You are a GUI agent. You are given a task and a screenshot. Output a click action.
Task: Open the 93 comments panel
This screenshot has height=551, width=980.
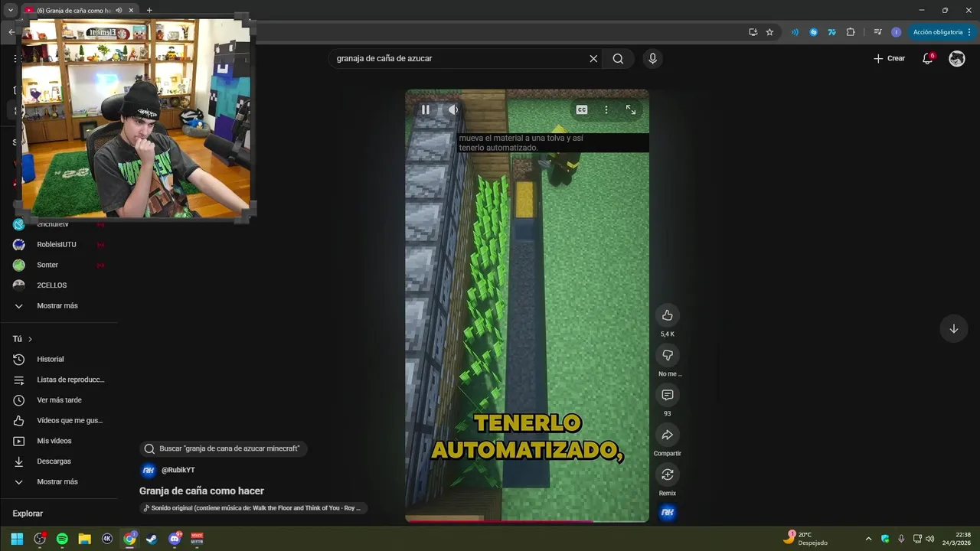tap(668, 395)
